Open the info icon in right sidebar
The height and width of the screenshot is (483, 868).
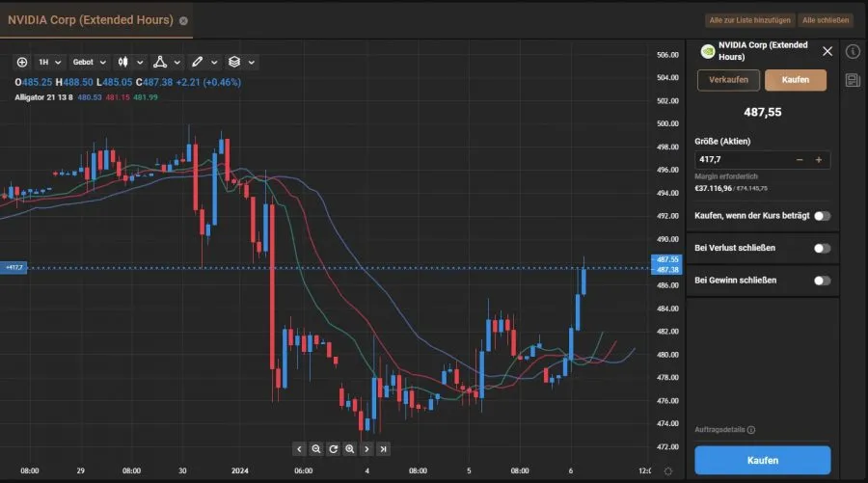853,51
